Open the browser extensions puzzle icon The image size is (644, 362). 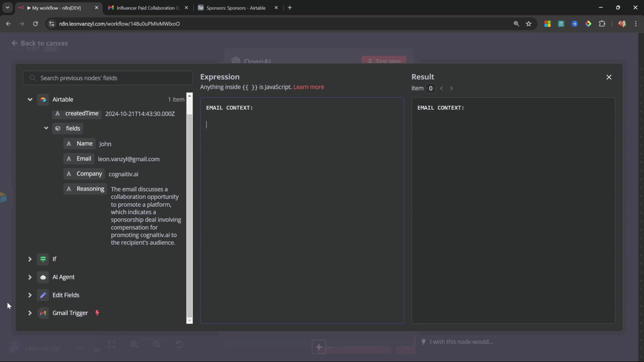tap(602, 24)
